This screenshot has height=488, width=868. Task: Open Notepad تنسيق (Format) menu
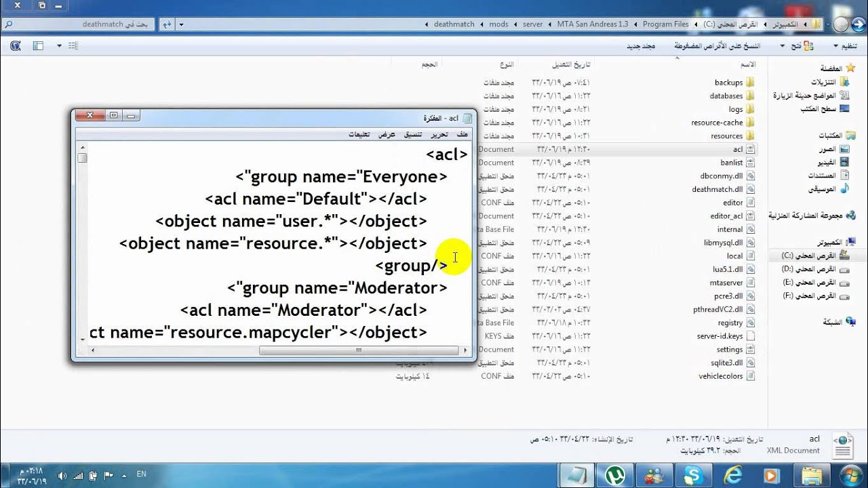coord(413,134)
